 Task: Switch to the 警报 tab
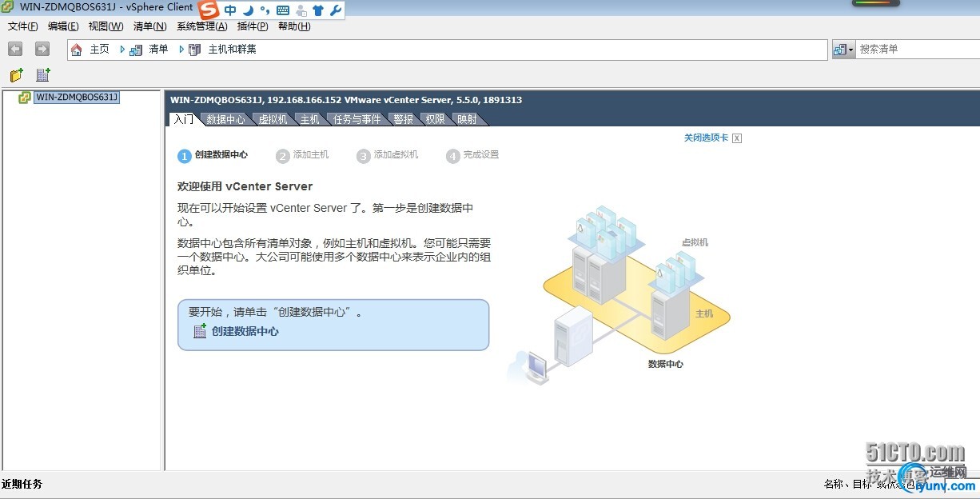click(404, 119)
